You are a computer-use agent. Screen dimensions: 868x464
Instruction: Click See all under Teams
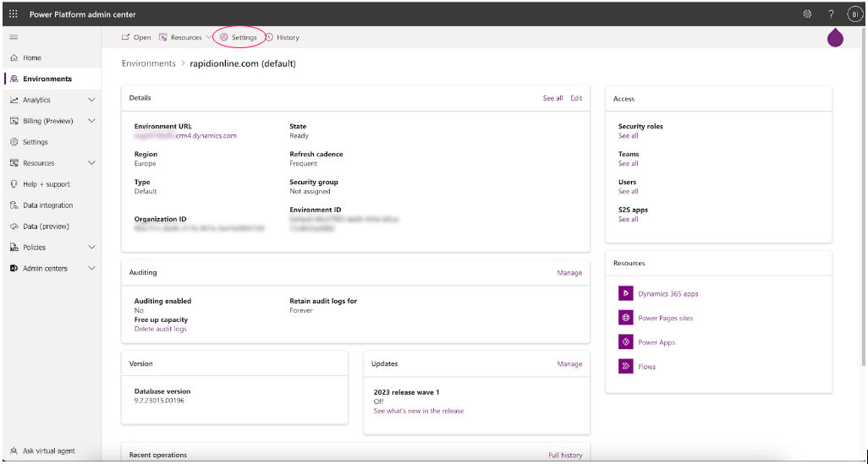(x=629, y=163)
